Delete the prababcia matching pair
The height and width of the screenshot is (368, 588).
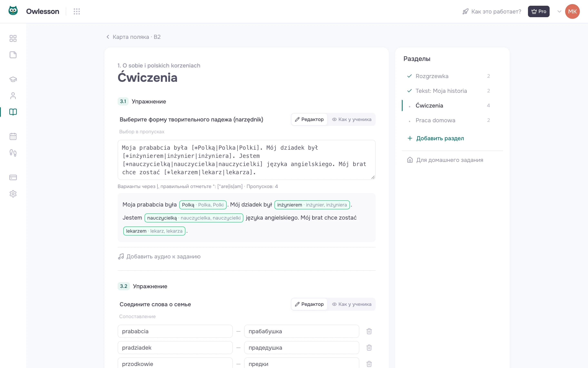tap(369, 331)
